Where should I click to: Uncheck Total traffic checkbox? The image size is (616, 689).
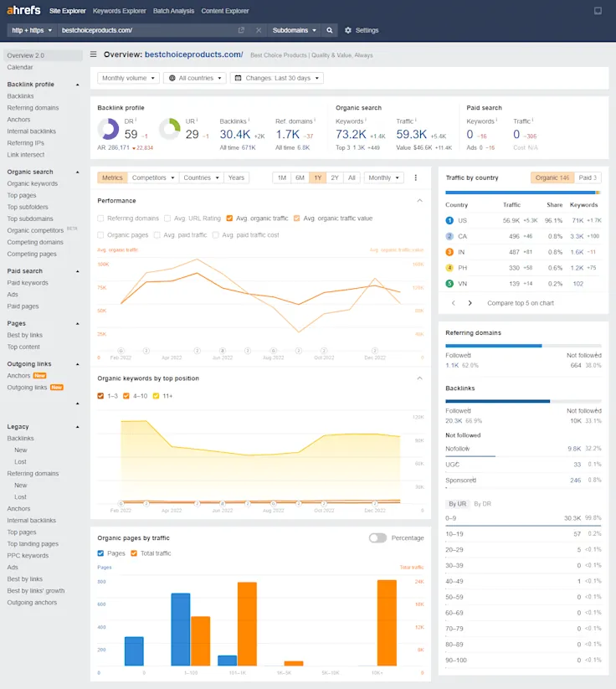134,553
